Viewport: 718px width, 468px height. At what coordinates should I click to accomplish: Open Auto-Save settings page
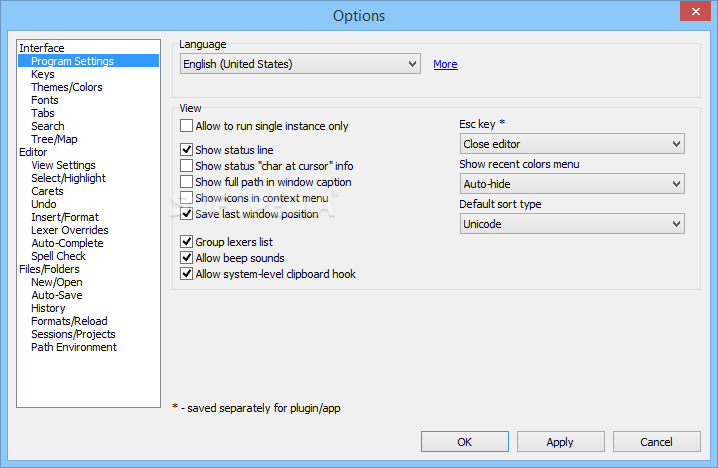57,295
